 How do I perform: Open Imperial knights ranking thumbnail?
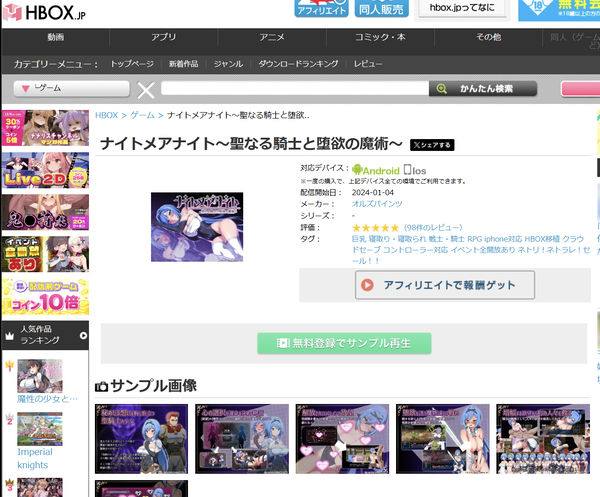(40, 429)
